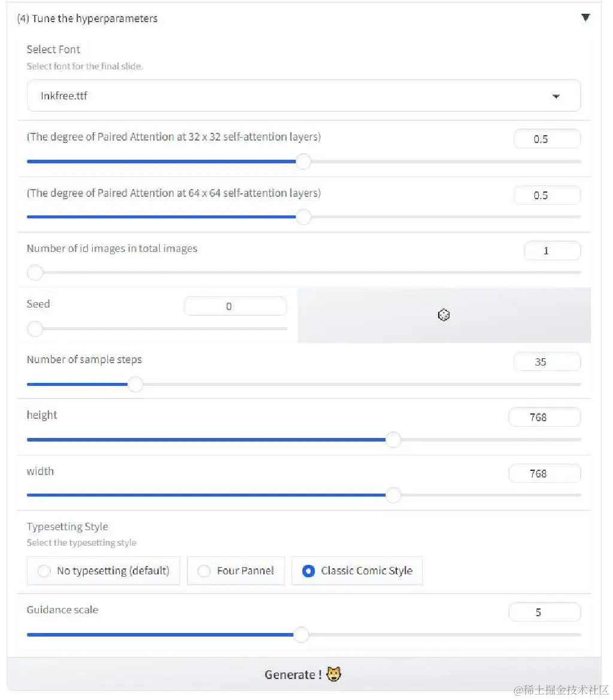The width and height of the screenshot is (613, 700).
Task: Click the height slider handle
Action: (393, 440)
